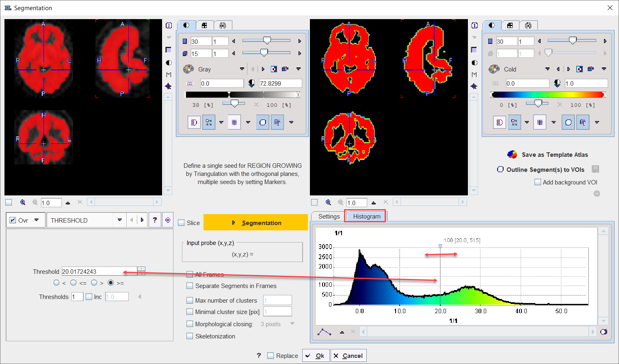Open the fusion tab in right control panel
This screenshot has width=619, height=364.
[528, 25]
